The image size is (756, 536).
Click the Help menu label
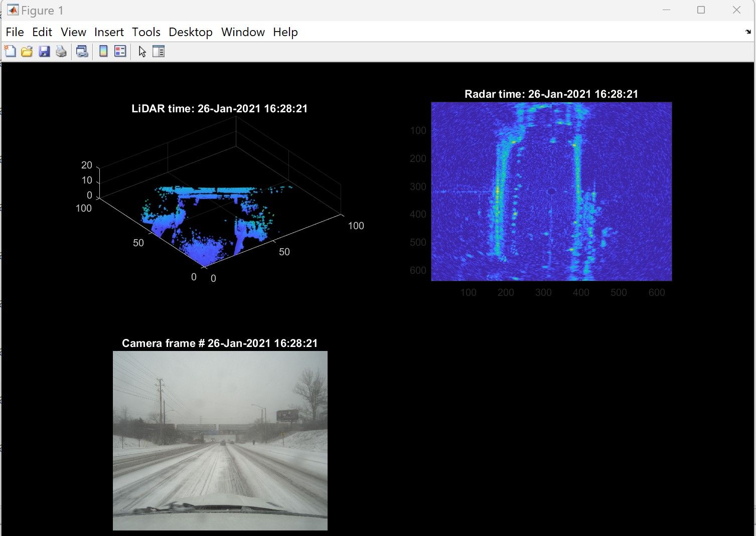point(284,32)
